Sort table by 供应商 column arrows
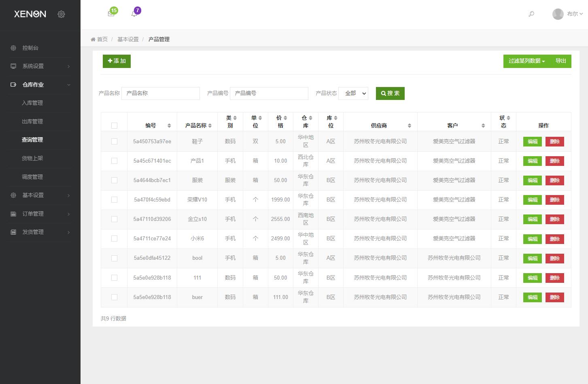This screenshot has height=384, width=588. 409,125
